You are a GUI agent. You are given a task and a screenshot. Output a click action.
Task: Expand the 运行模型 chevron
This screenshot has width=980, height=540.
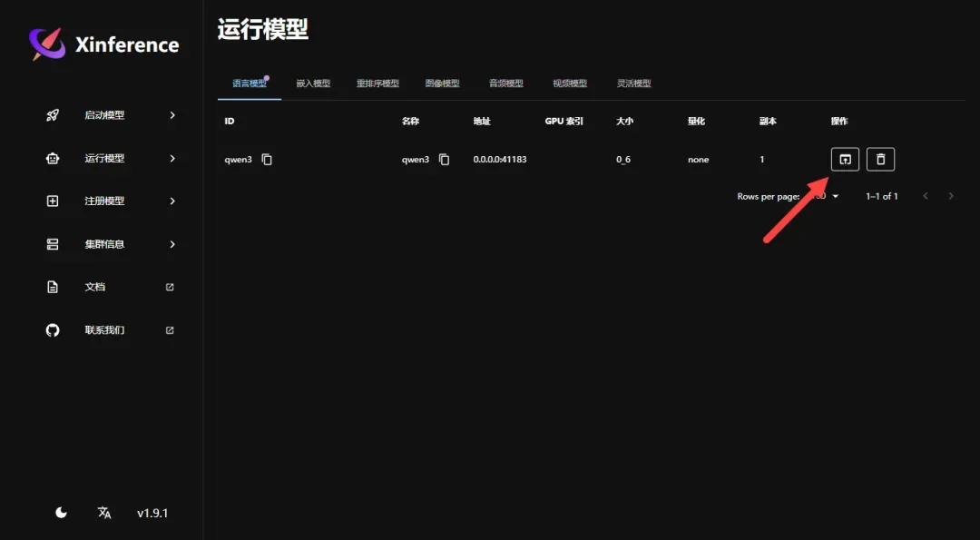tap(172, 159)
